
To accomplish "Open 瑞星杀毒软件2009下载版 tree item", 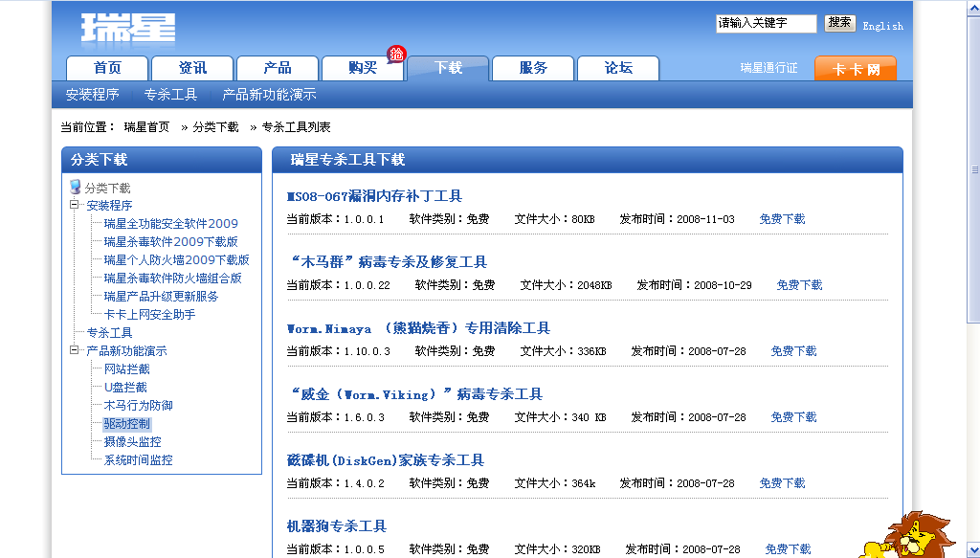I will point(170,242).
